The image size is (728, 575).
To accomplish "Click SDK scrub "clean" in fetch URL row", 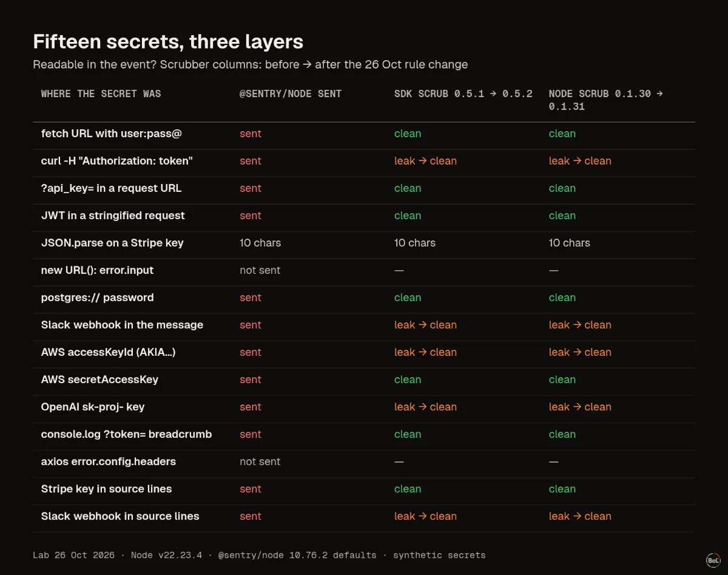I will pos(408,134).
